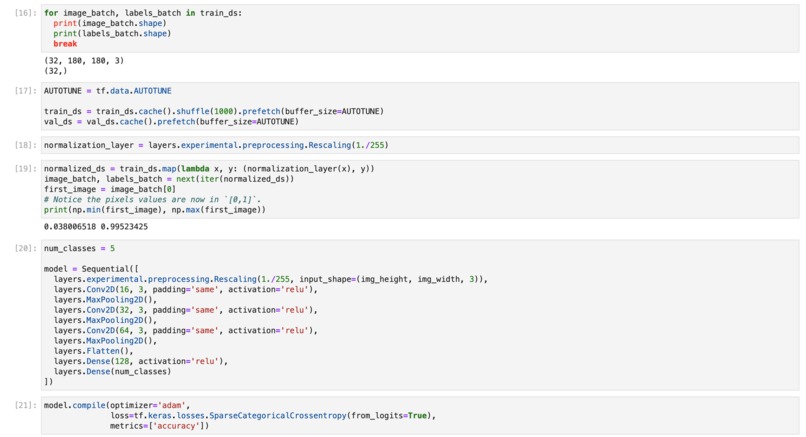The height and width of the screenshot is (437, 806).
Task: Click the Rescaling input_shape layer line
Action: (270, 279)
